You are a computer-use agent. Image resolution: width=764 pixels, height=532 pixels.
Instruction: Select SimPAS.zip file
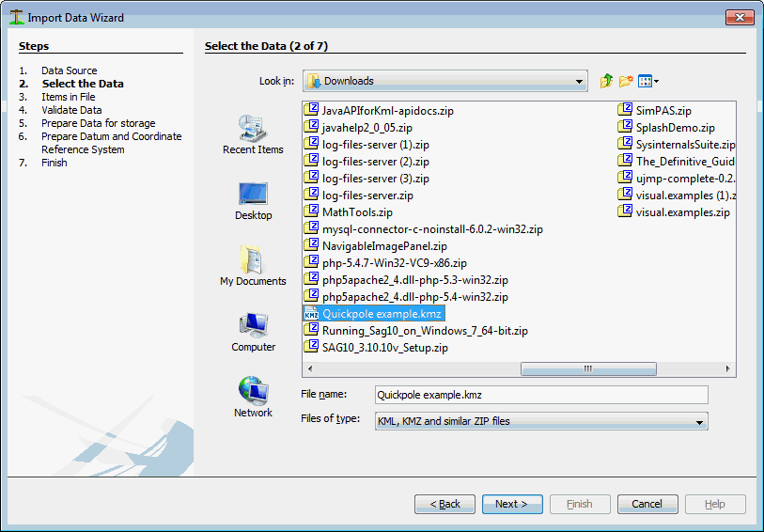pyautogui.click(x=654, y=111)
